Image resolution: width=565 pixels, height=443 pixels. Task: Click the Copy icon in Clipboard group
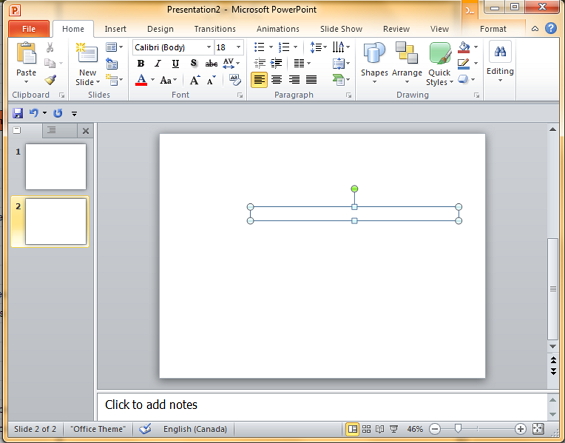(x=50, y=63)
